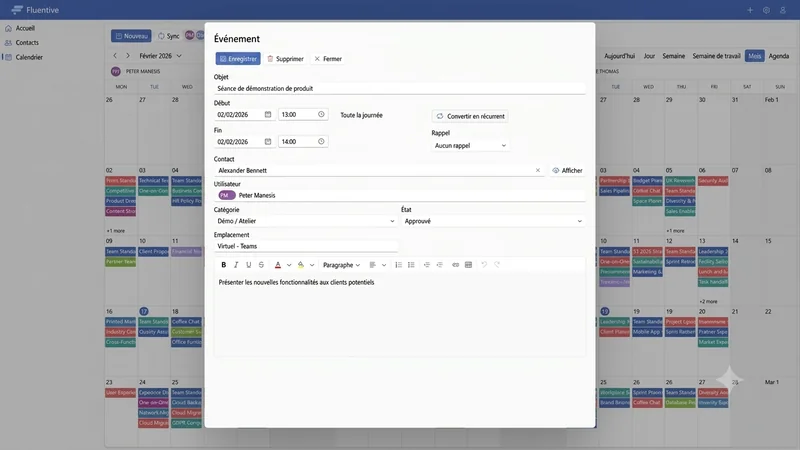This screenshot has height=450, width=800.
Task: Switch to Semaine view
Action: (673, 56)
